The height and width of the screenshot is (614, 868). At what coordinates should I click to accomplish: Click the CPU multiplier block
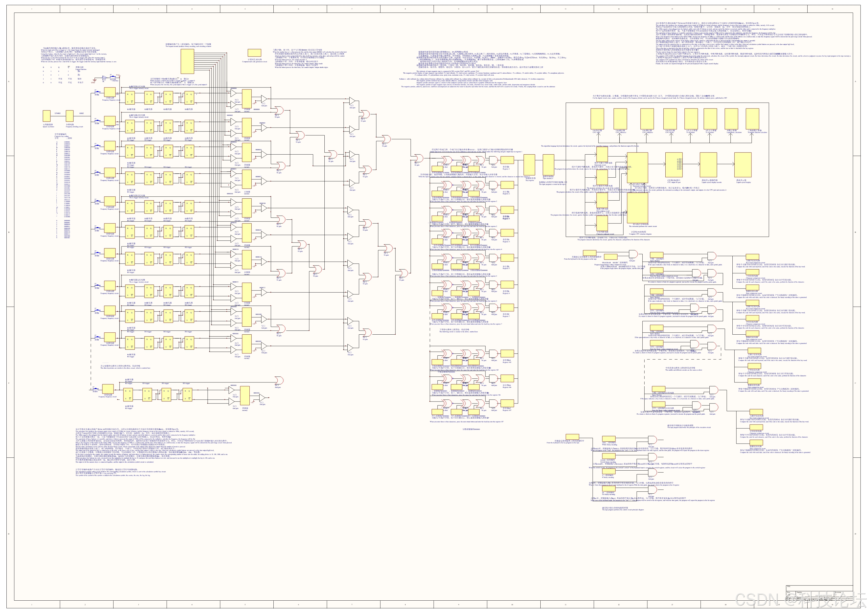[x=647, y=119]
